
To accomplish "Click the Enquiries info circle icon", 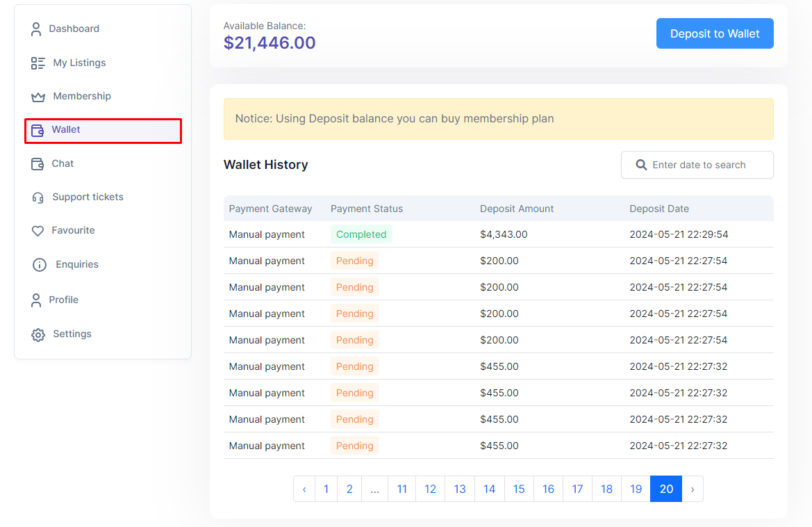I will [x=40, y=265].
